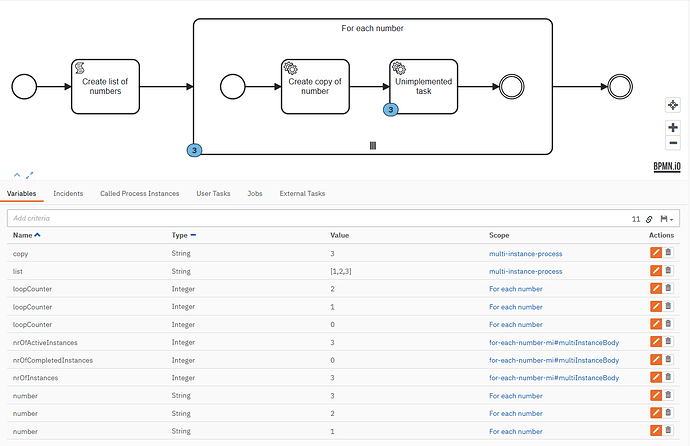Collapse the diagram panel using the chevron

point(17,175)
